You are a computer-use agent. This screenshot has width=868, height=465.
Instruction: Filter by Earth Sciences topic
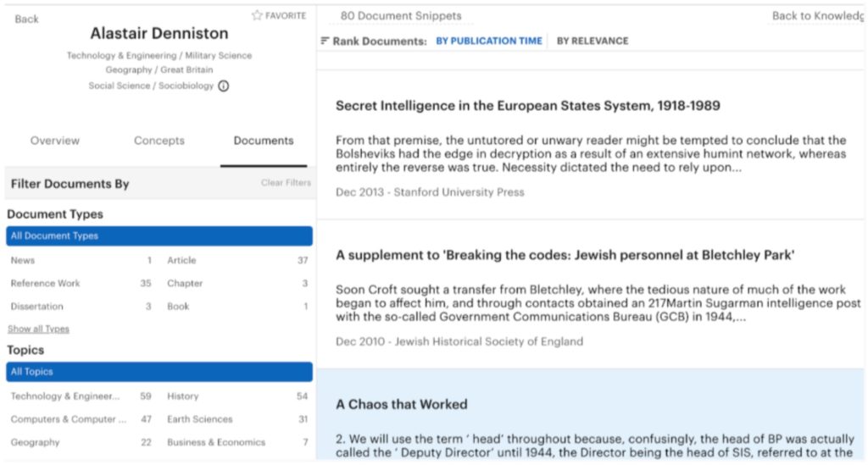pos(199,419)
